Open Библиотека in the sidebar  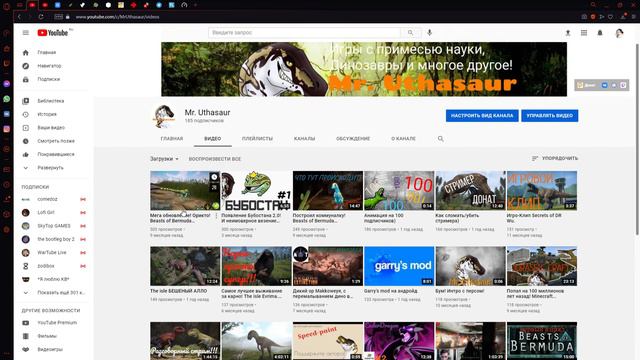(x=51, y=101)
